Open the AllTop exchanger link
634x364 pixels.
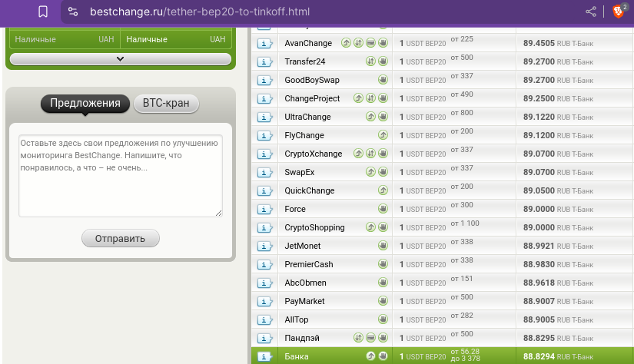pos(297,320)
